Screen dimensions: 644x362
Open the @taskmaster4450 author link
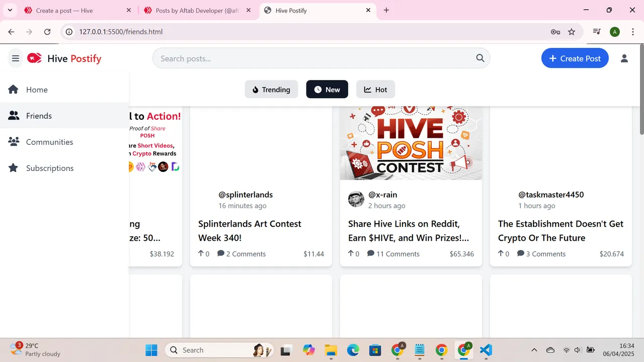[551, 195]
